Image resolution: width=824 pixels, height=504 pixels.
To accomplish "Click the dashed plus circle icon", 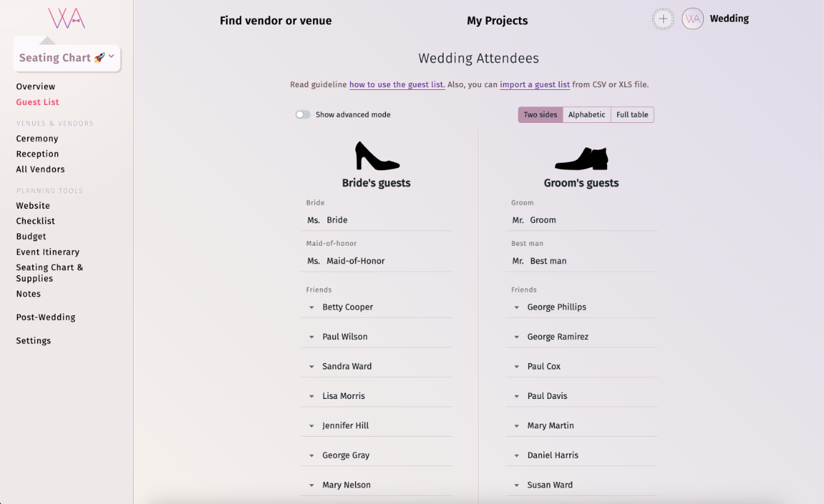I will coord(663,19).
